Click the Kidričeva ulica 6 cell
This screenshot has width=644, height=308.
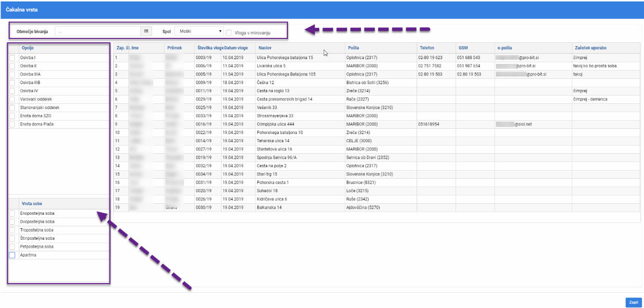[x=300, y=199]
